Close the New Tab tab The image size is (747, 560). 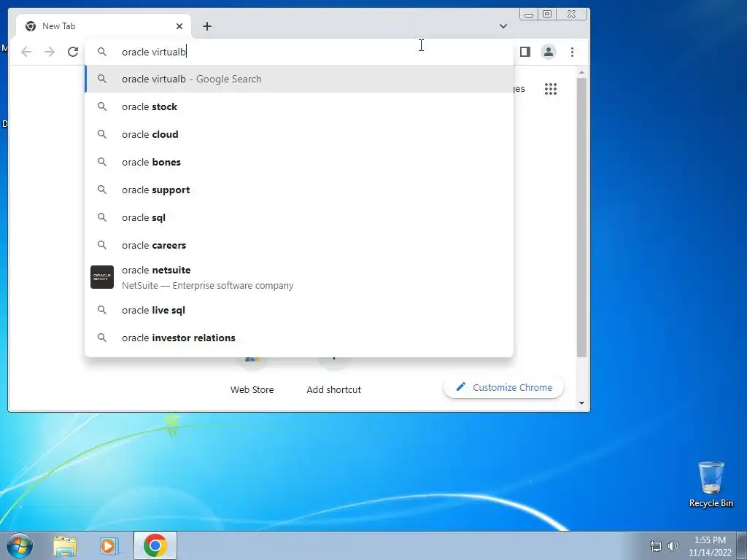[x=179, y=26]
